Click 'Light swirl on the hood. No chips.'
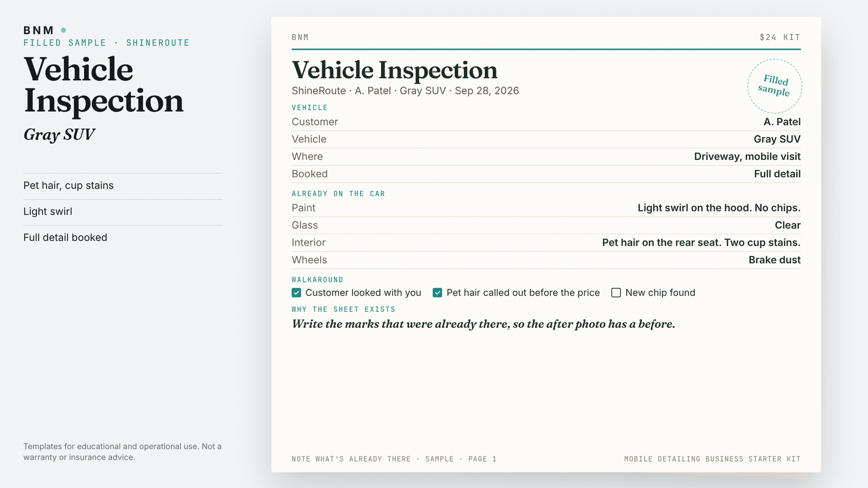 pos(719,208)
